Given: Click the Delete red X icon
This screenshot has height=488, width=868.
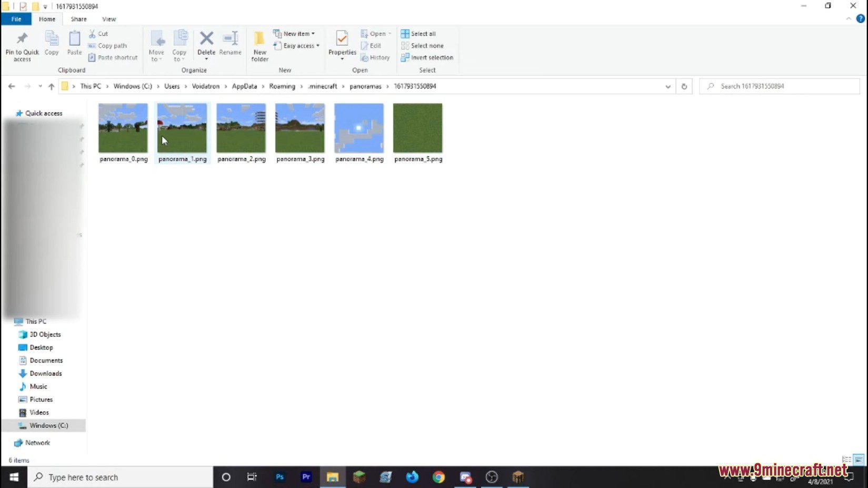Looking at the screenshot, I should click(206, 38).
